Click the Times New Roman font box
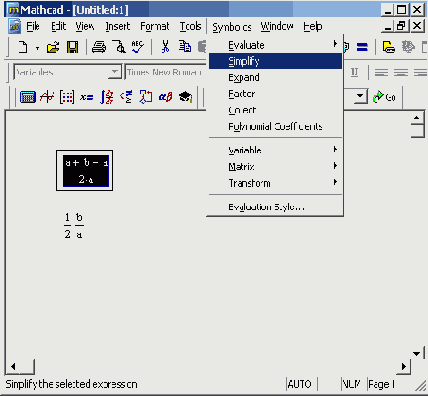Image resolution: width=428 pixels, height=396 pixels. click(165, 72)
